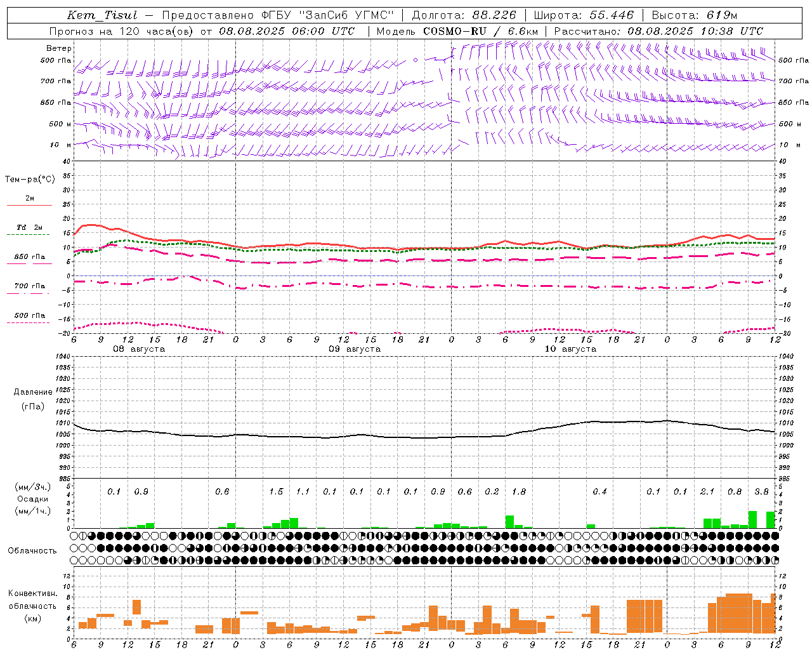
Task: Click 1040 on the left pressure axis
Action: [63, 357]
